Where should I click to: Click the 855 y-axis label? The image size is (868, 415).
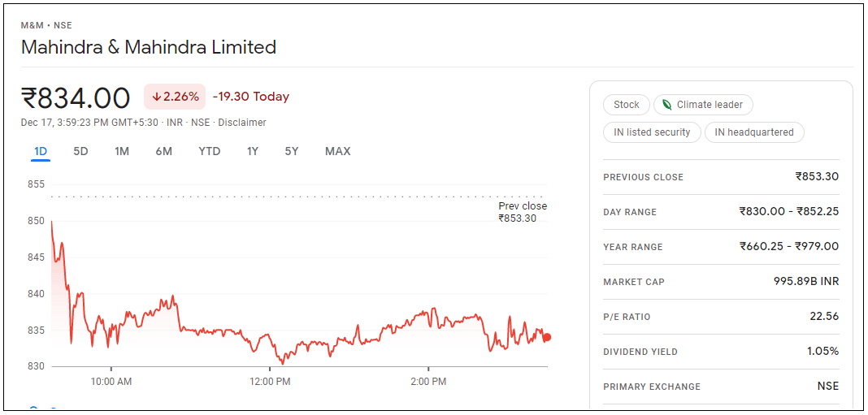point(36,185)
